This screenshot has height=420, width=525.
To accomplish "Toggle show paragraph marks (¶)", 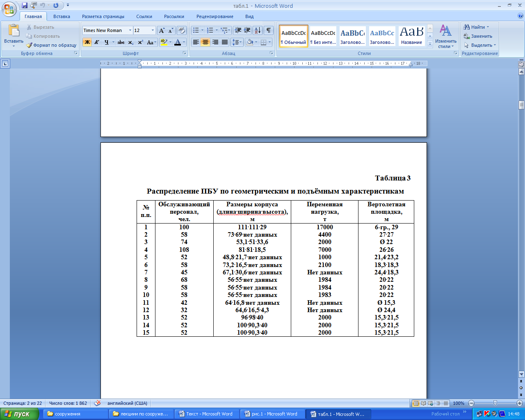I will pos(268,30).
